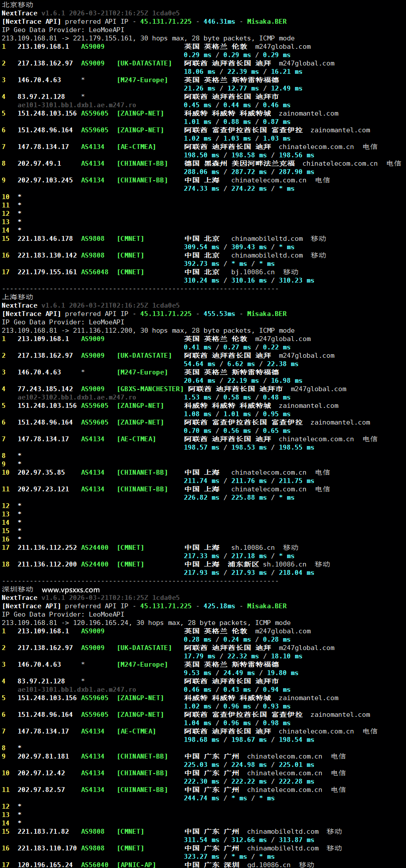Viewport: 406px width, 868px height.
Task: Click the 上海移动 section heading
Action: [x=18, y=297]
